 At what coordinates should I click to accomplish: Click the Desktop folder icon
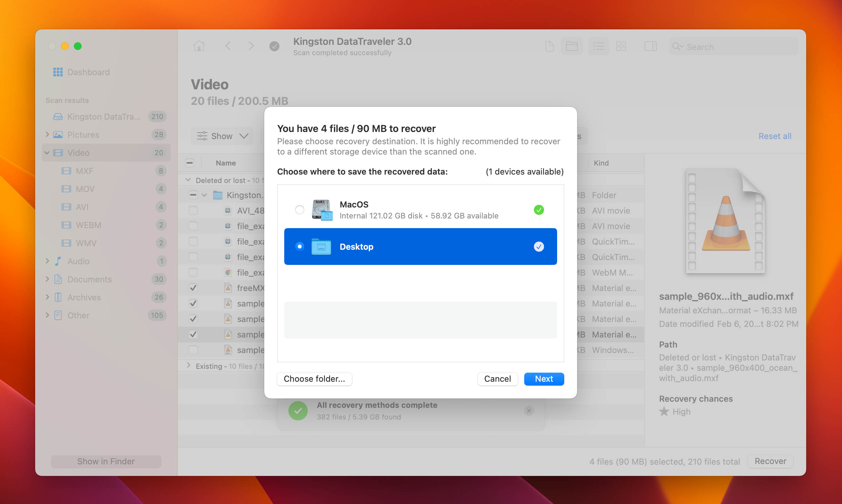point(321,247)
